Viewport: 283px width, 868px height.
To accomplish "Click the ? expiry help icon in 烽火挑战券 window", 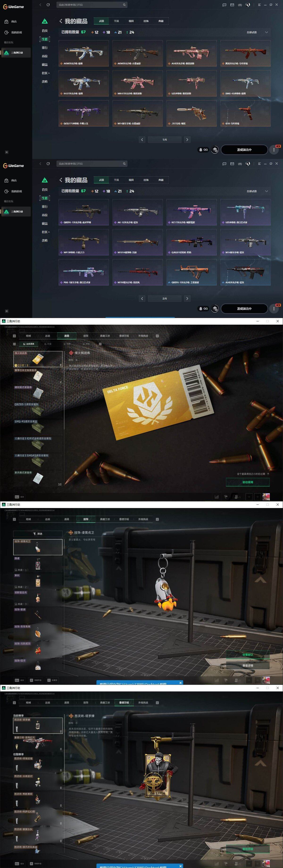I will click(x=268, y=474).
